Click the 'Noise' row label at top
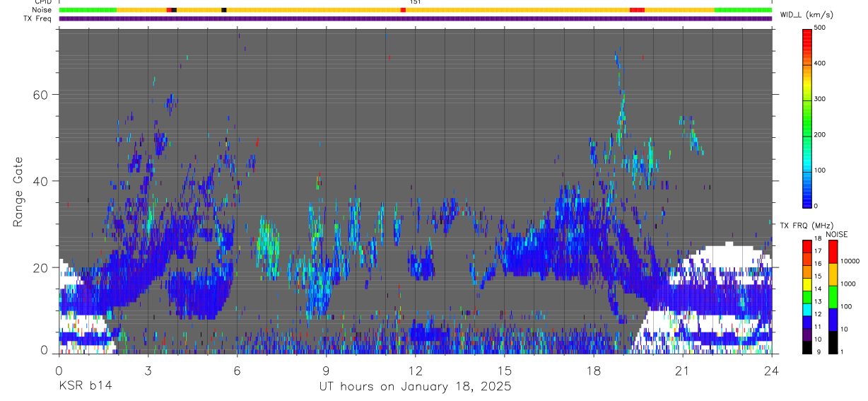This screenshot has width=868, height=401. [42, 10]
